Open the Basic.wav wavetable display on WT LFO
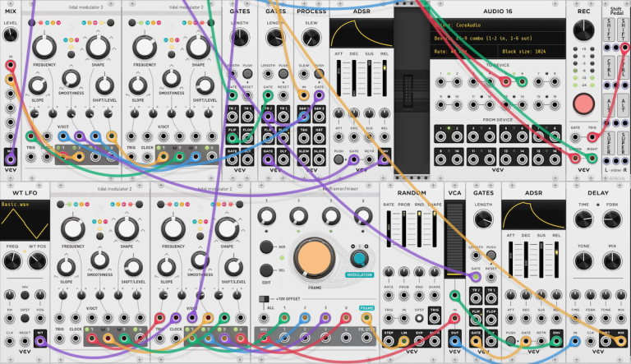Viewport: 631px width, 364px height. tap(25, 220)
